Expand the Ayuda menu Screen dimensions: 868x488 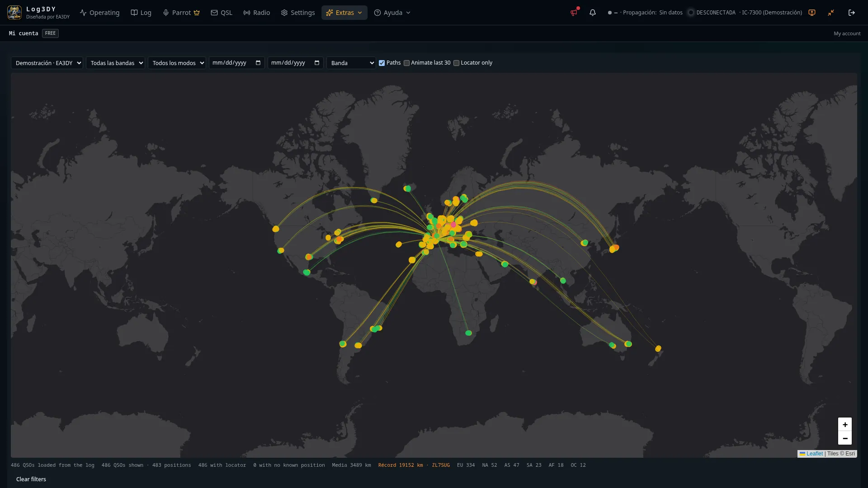392,13
